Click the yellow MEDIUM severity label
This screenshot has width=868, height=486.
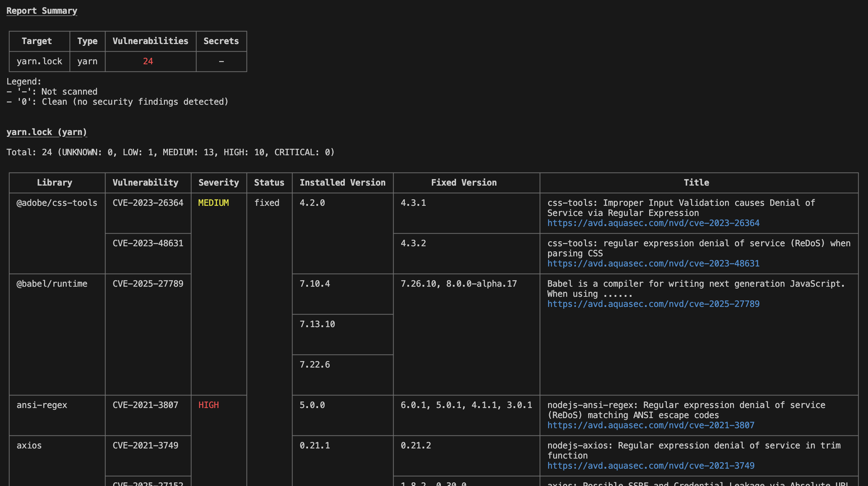click(x=214, y=203)
